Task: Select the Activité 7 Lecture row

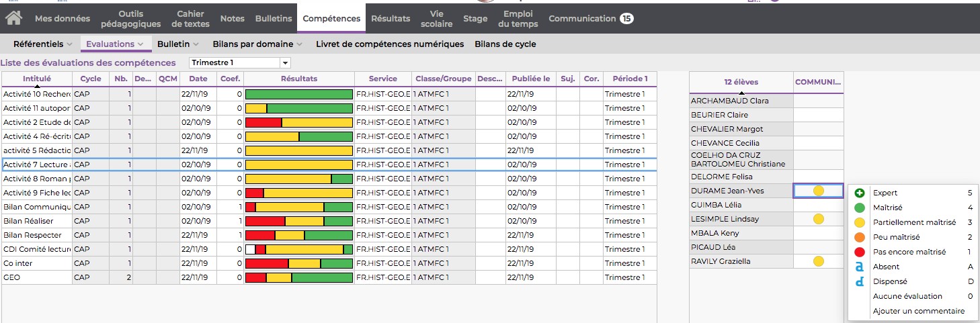Action: pos(329,165)
